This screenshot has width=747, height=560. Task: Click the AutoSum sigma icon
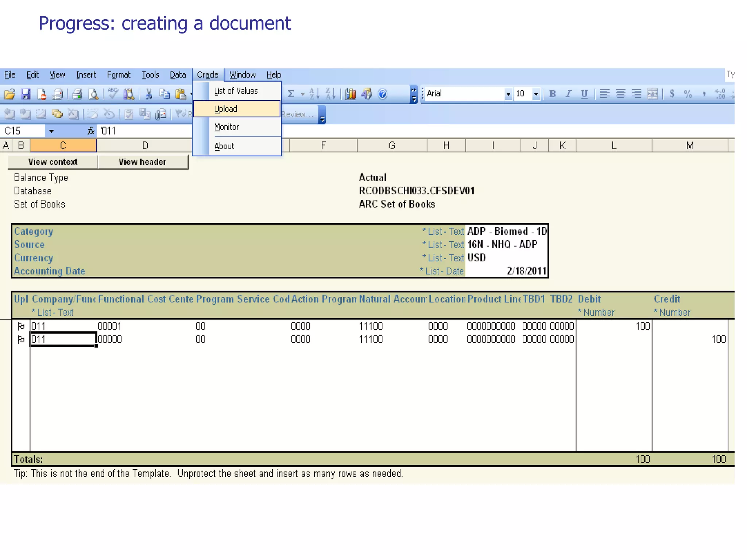coord(291,94)
